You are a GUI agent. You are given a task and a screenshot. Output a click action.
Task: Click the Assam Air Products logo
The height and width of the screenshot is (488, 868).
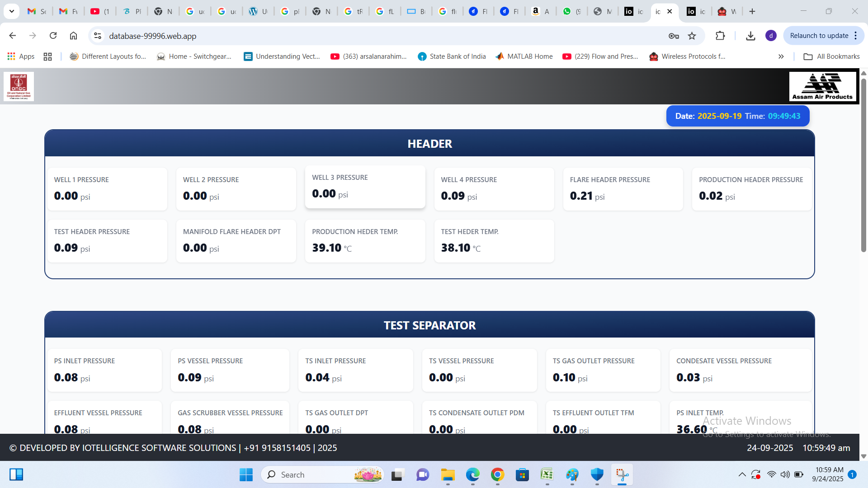point(822,86)
